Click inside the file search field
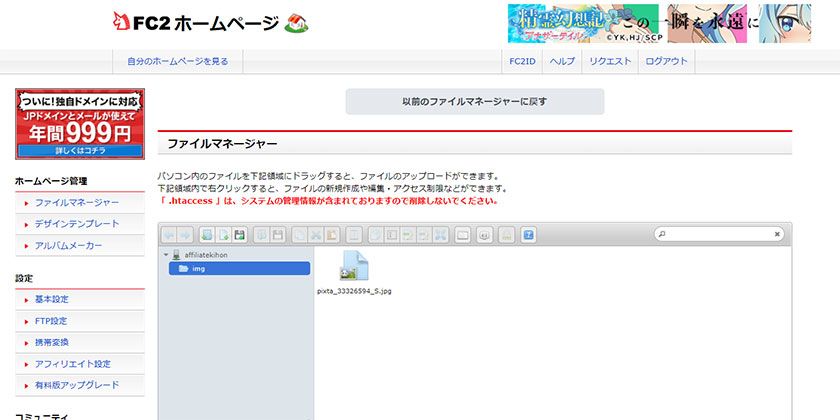 [718, 234]
